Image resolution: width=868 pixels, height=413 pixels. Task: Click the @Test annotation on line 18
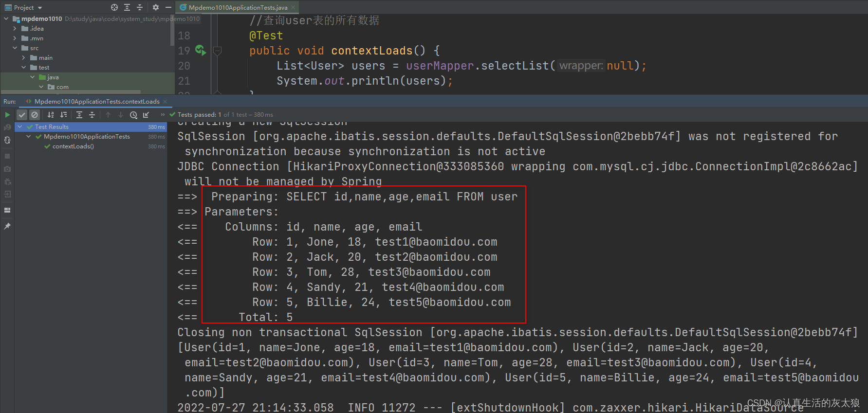[266, 36]
